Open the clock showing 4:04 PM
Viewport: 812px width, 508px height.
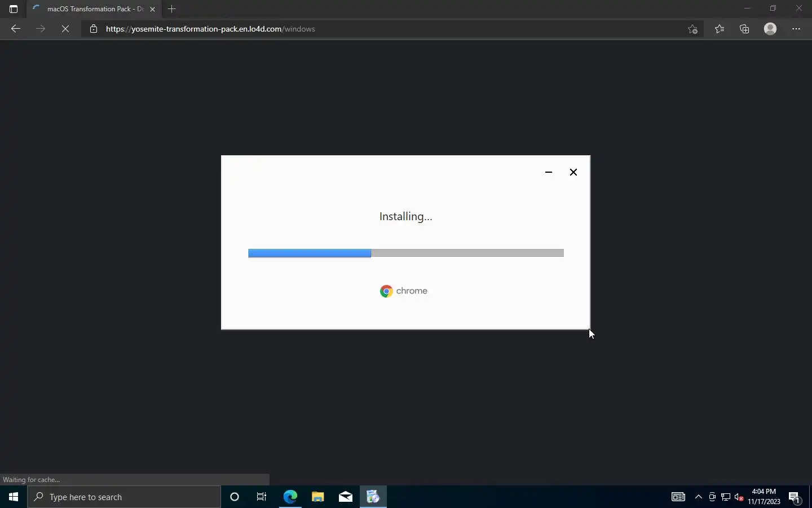[x=764, y=497]
